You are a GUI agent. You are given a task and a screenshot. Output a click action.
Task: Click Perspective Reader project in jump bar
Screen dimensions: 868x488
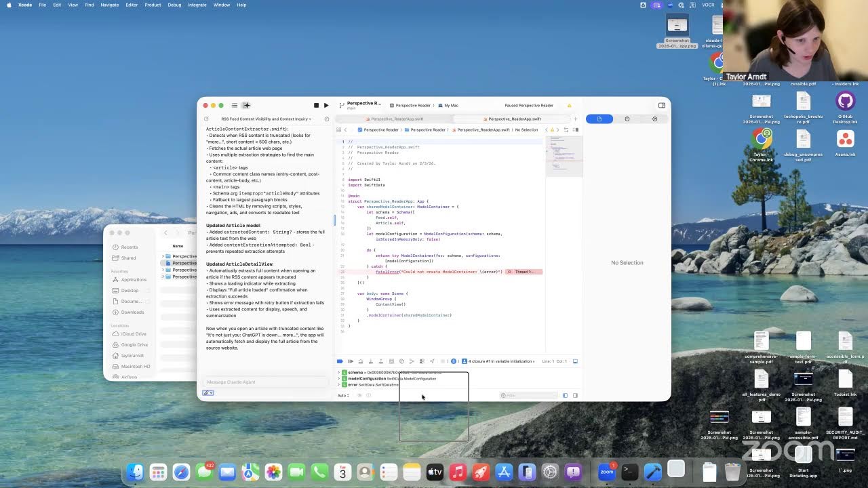pyautogui.click(x=378, y=129)
